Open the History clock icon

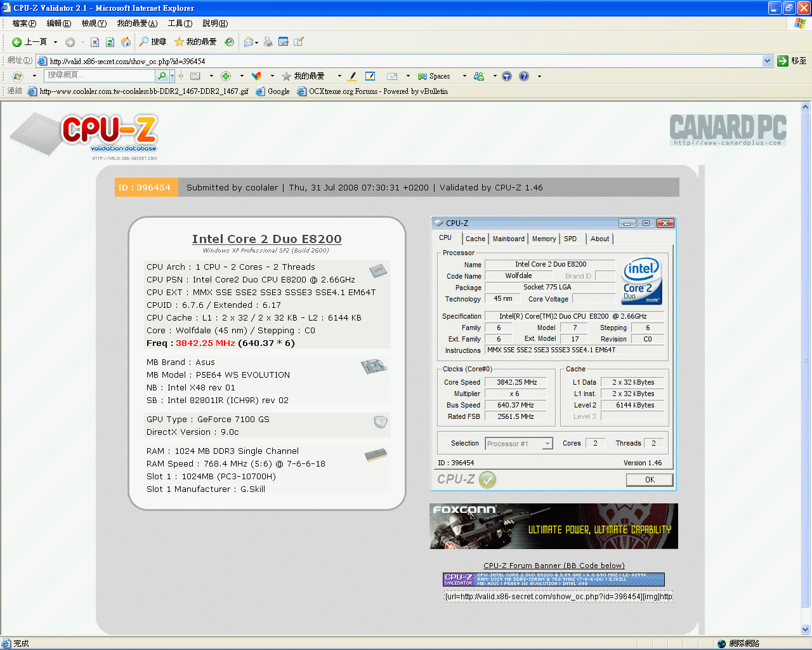tap(229, 42)
